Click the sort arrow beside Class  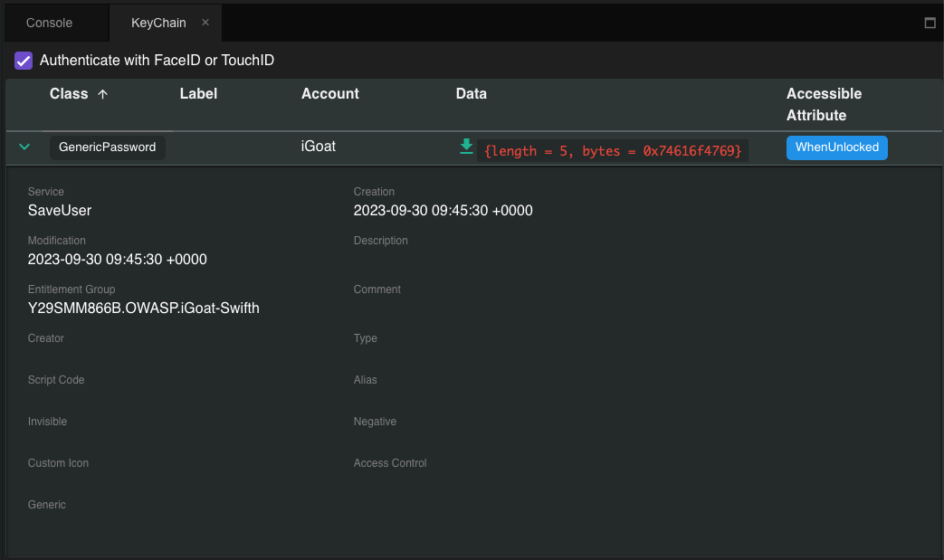[x=102, y=94]
